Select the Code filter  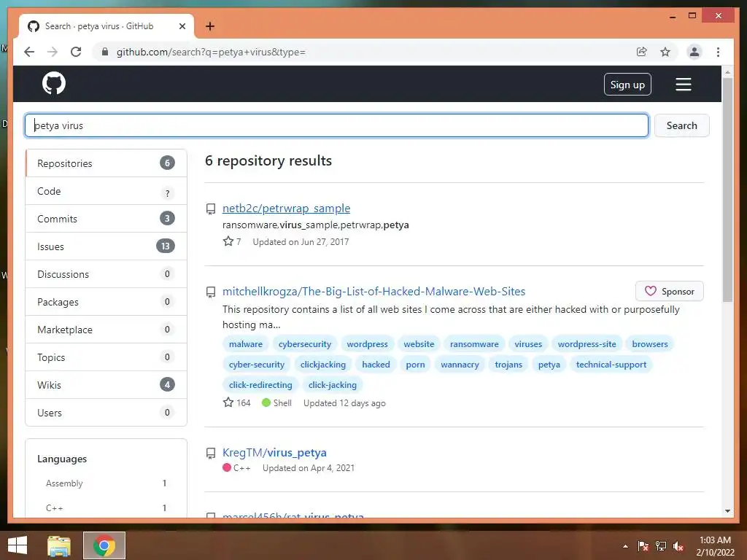click(x=106, y=191)
